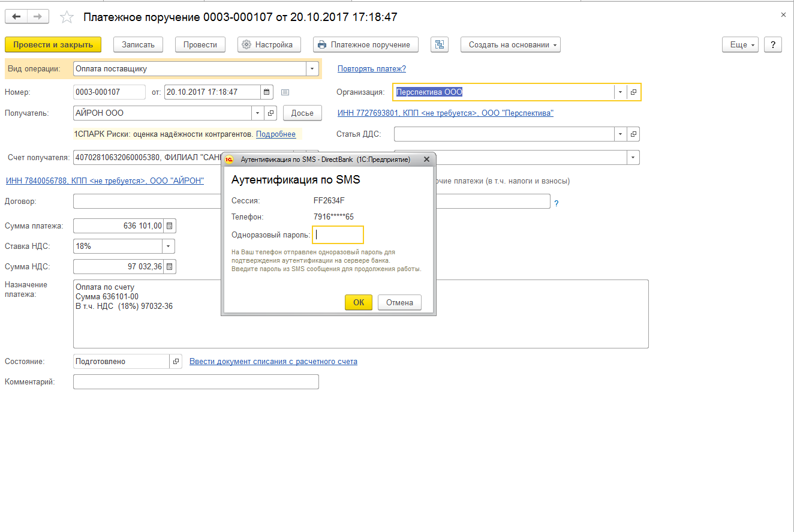794x532 pixels.
Task: Expand Организация dropdown arrow
Action: point(620,92)
